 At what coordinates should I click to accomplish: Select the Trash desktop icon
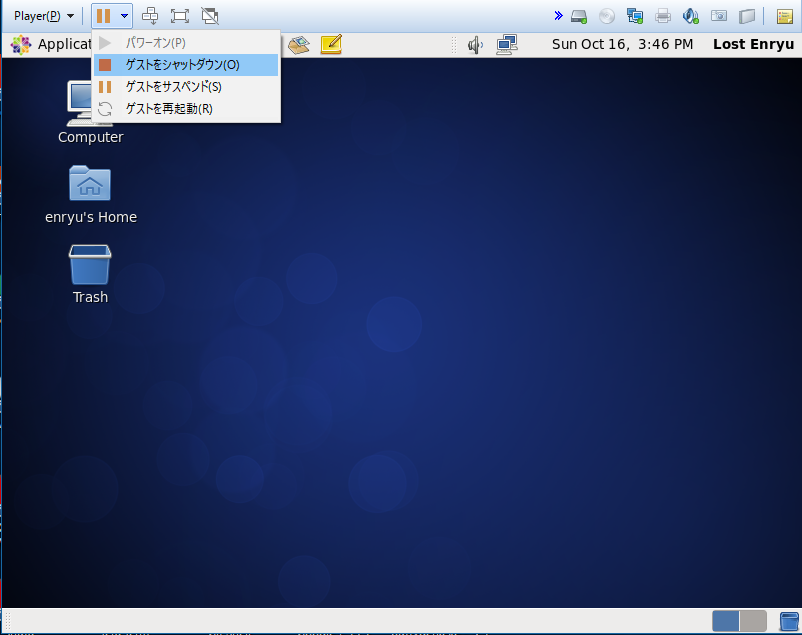91,274
